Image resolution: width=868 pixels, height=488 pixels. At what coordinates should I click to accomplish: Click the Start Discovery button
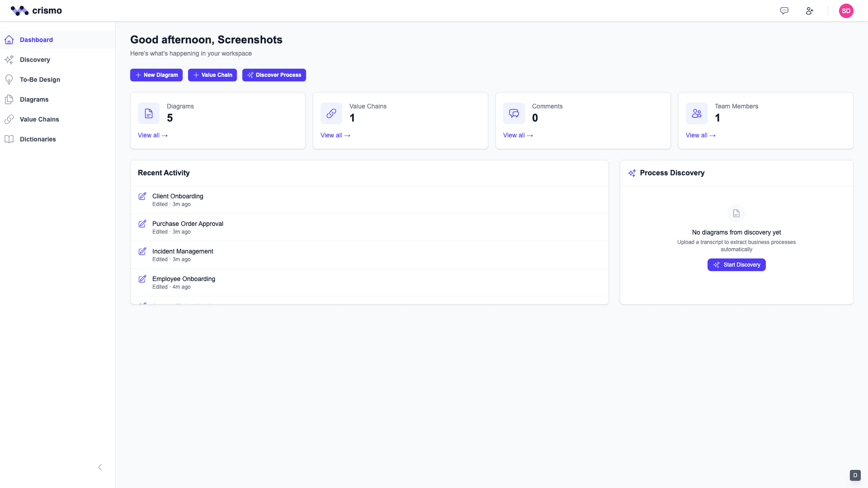tap(736, 265)
